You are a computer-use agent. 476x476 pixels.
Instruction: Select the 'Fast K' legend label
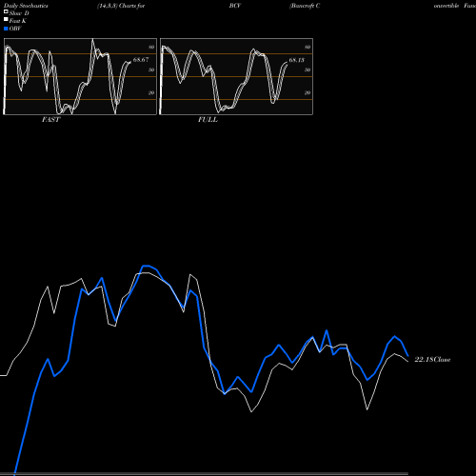click(x=17, y=21)
